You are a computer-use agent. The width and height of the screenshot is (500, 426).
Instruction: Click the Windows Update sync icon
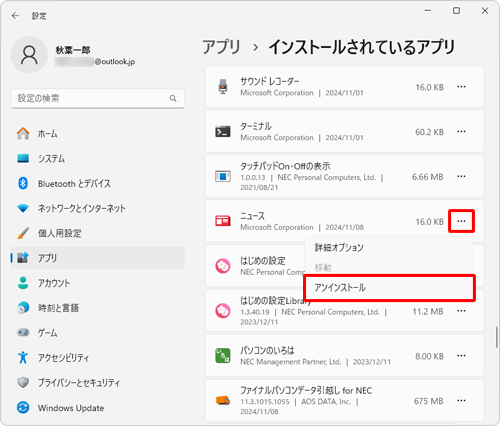(23, 407)
